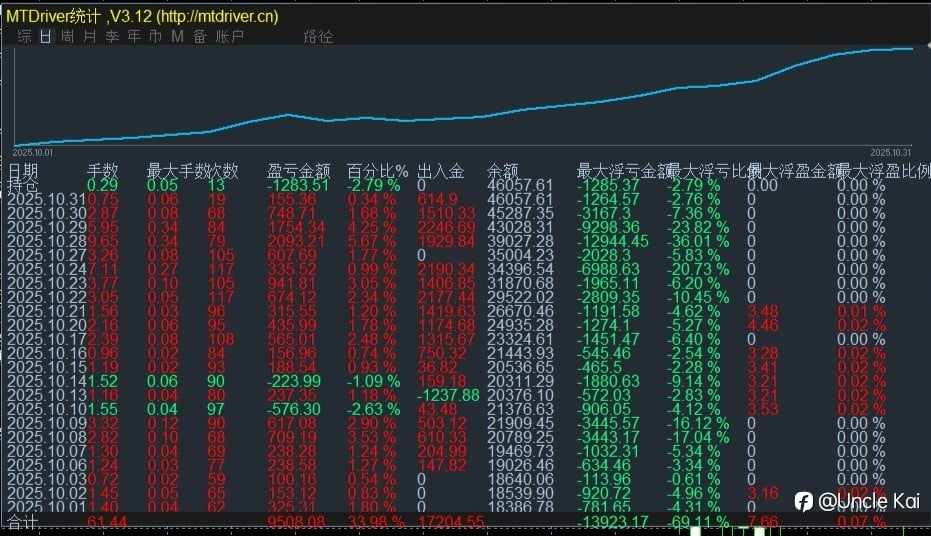Click max floating loss -6988.63
Image resolution: width=931 pixels, height=536 pixels.
pos(609,269)
